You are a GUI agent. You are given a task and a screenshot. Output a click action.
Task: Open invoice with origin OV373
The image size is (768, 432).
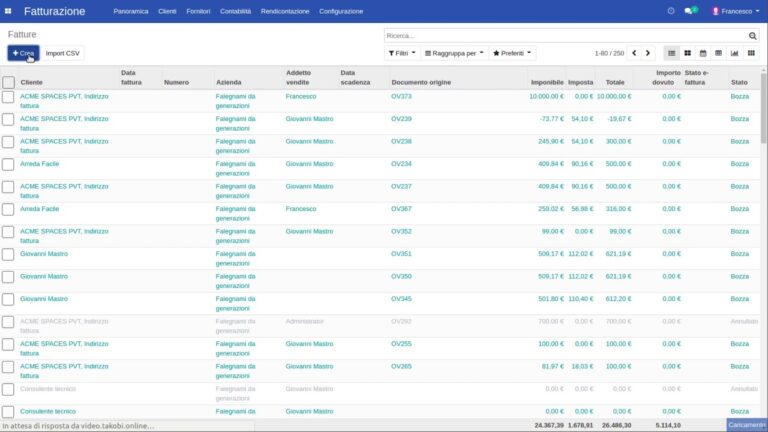[401, 96]
